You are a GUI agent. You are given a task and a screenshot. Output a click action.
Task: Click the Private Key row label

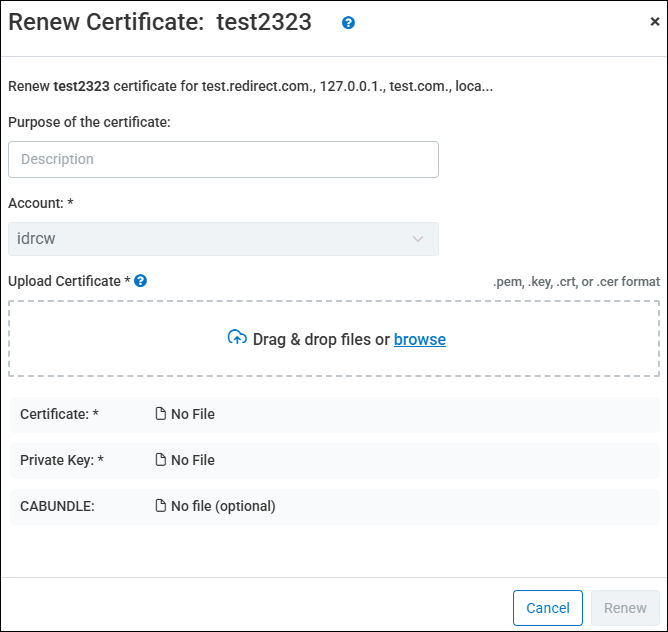click(x=62, y=460)
